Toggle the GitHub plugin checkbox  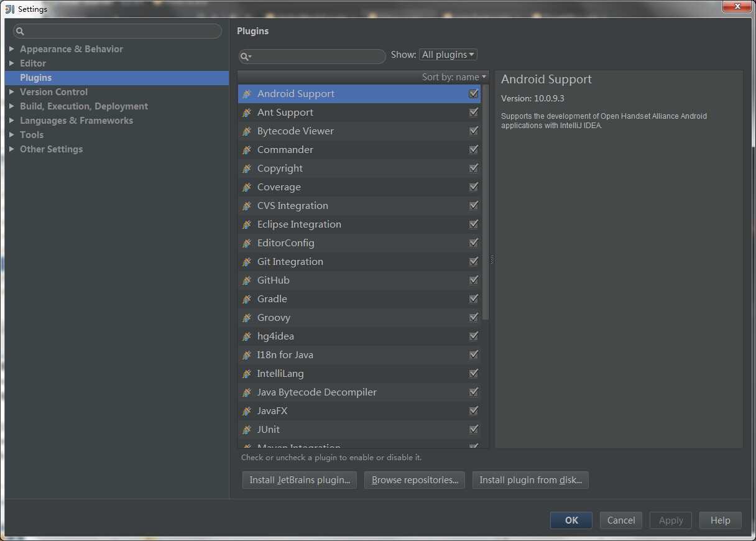coord(474,280)
